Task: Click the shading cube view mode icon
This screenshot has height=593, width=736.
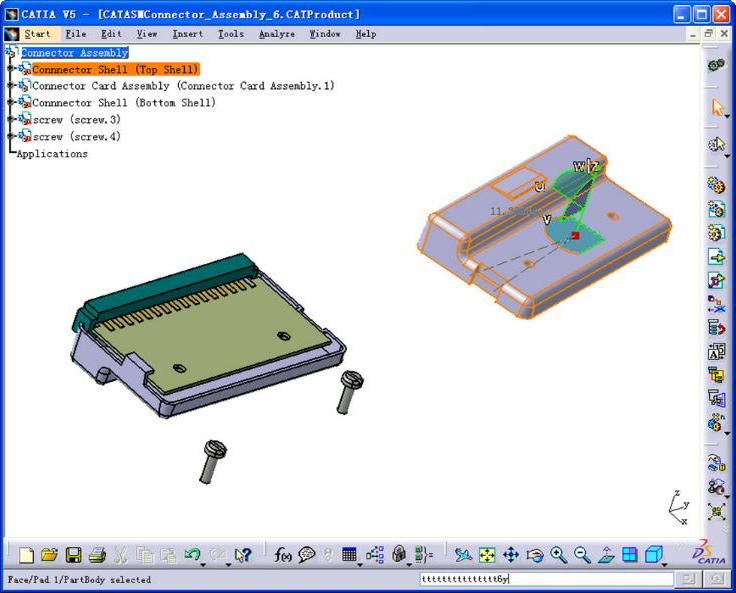Action: (x=653, y=555)
